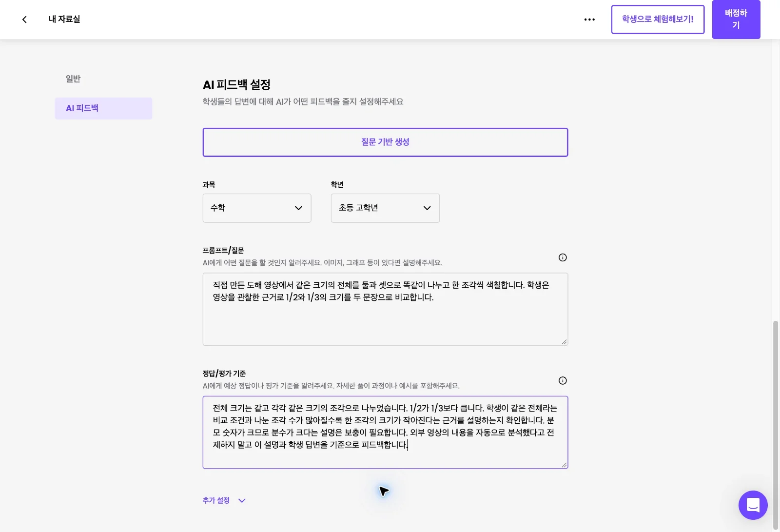Click the info icon beside 프롬프트/질문
The width and height of the screenshot is (780, 532).
click(x=563, y=257)
